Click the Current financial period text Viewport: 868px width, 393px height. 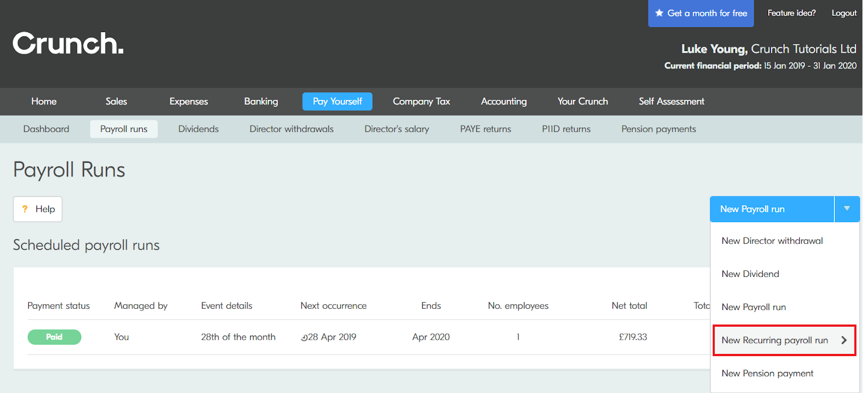pyautogui.click(x=761, y=66)
